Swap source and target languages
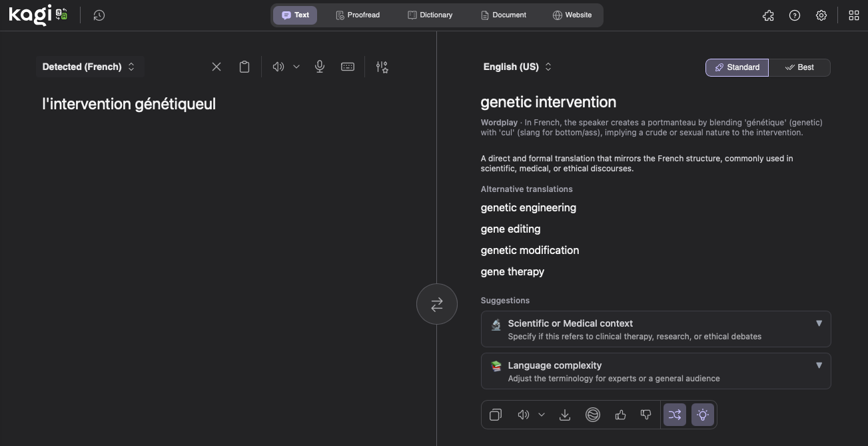The image size is (868, 446). (437, 304)
